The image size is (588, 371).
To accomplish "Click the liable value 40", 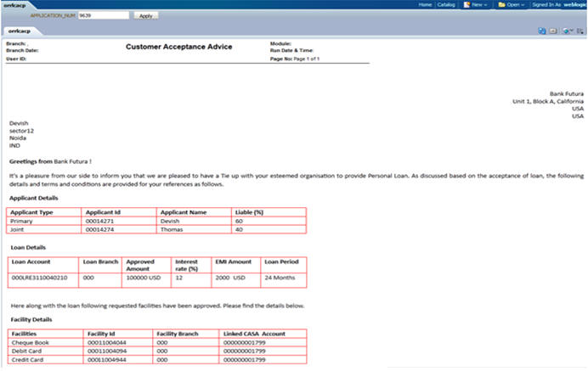I will tap(239, 229).
